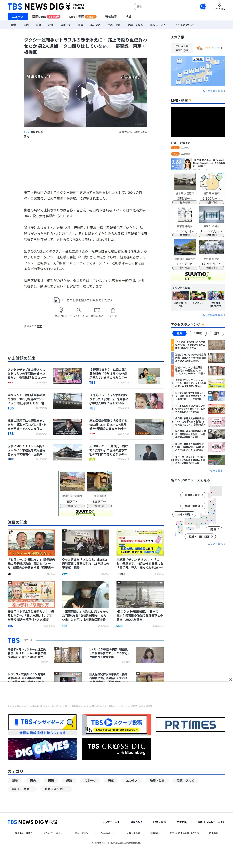Click the footer TBS NEWS DIG logo
Screen dimensions: 233x868
click(x=32, y=822)
